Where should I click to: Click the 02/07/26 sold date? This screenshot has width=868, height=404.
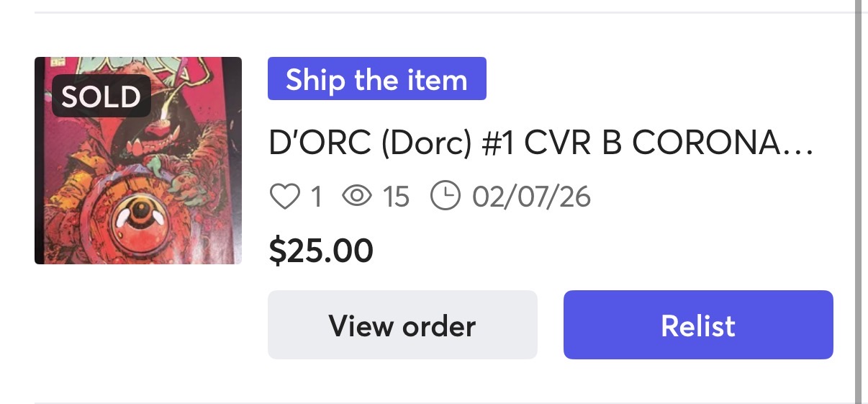point(531,197)
